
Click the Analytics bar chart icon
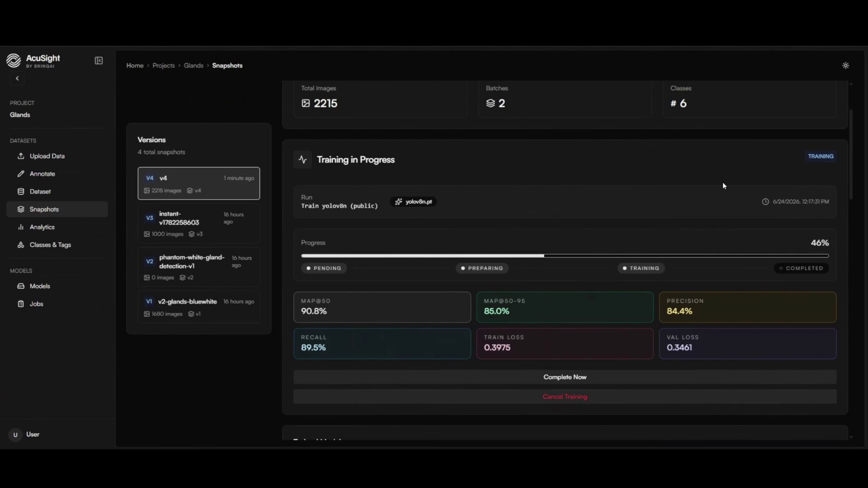(x=21, y=227)
